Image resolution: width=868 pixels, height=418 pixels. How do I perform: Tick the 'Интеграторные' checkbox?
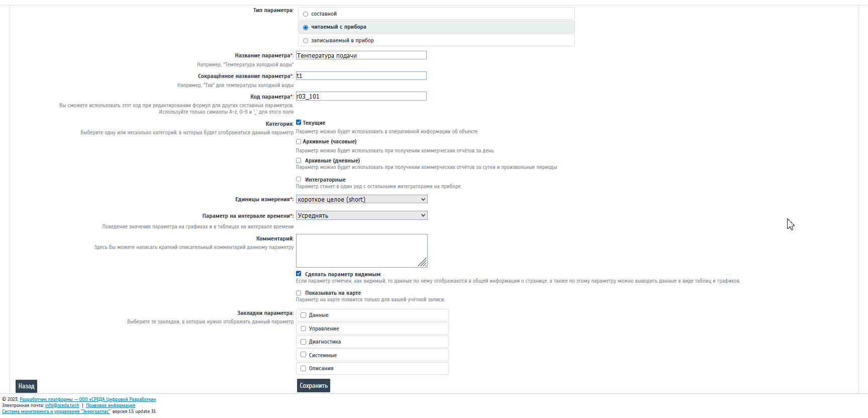point(299,179)
